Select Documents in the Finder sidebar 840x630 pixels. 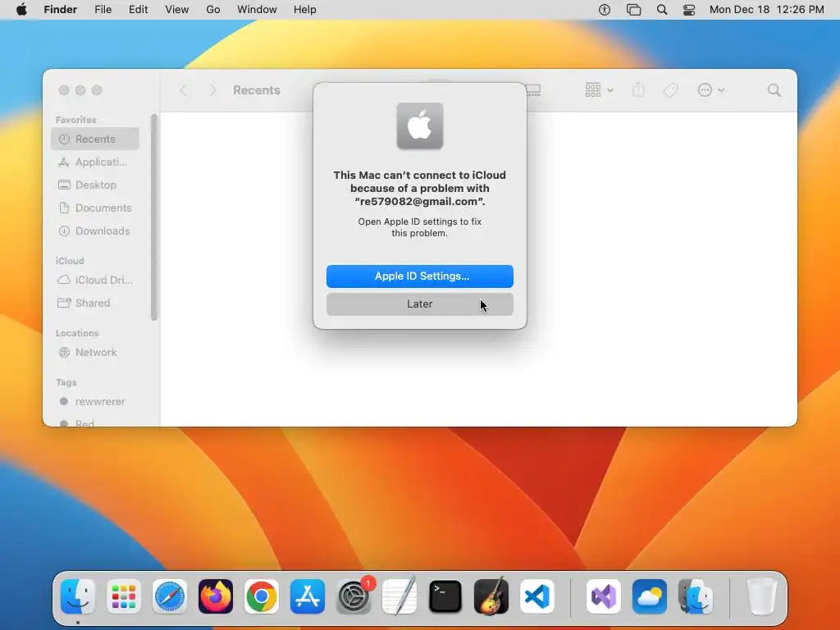click(95, 208)
